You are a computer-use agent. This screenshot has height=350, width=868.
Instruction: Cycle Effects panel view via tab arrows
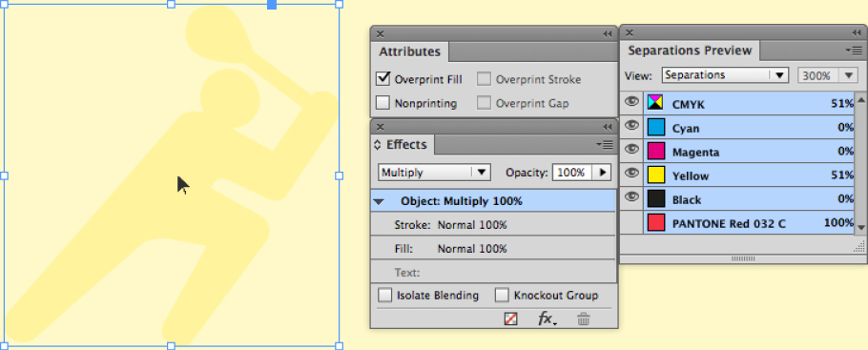pyautogui.click(x=378, y=145)
